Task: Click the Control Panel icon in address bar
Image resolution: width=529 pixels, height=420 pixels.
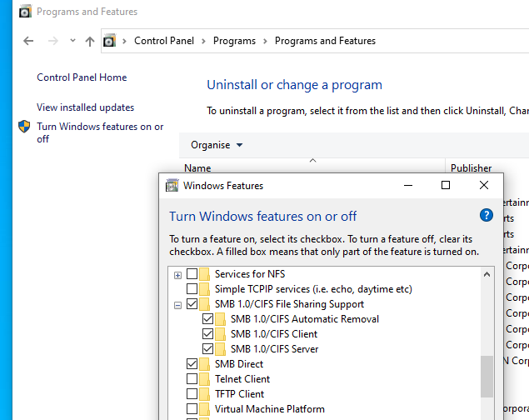Action: 109,41
